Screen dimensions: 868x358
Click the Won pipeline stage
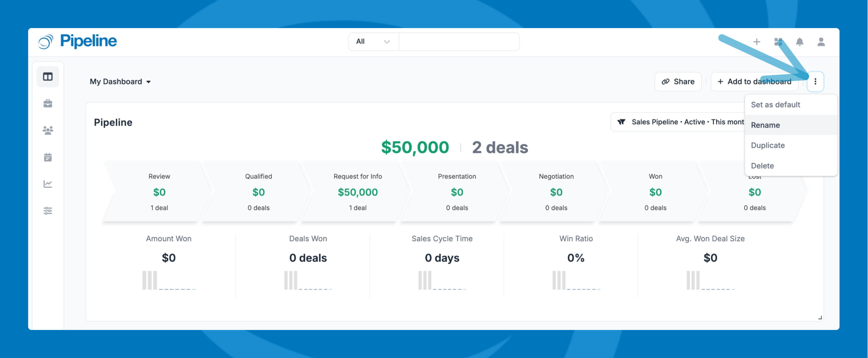tap(654, 192)
